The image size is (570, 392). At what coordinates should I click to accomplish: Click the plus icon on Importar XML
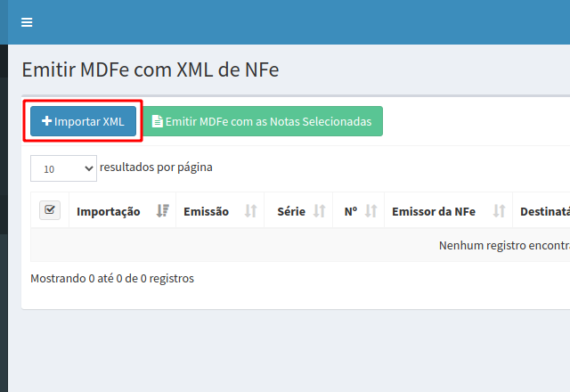pyautogui.click(x=47, y=121)
